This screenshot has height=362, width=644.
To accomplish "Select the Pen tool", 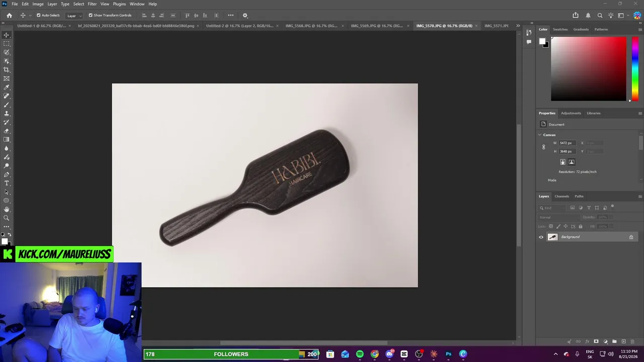I will (x=7, y=174).
